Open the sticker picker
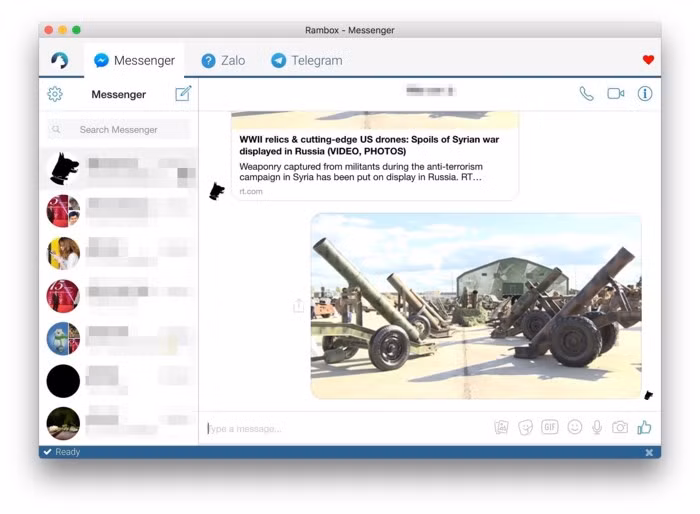The width and height of the screenshot is (700, 514). [x=526, y=427]
